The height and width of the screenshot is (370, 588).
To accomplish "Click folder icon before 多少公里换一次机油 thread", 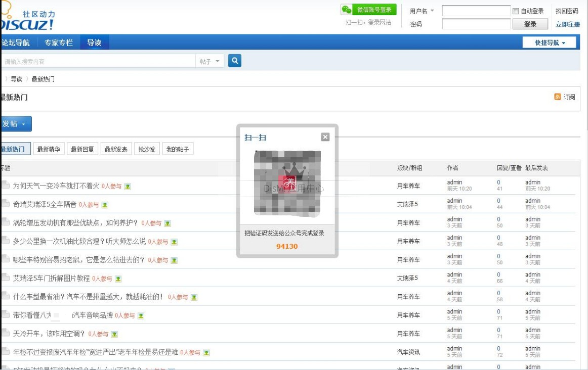I will pos(5,240).
